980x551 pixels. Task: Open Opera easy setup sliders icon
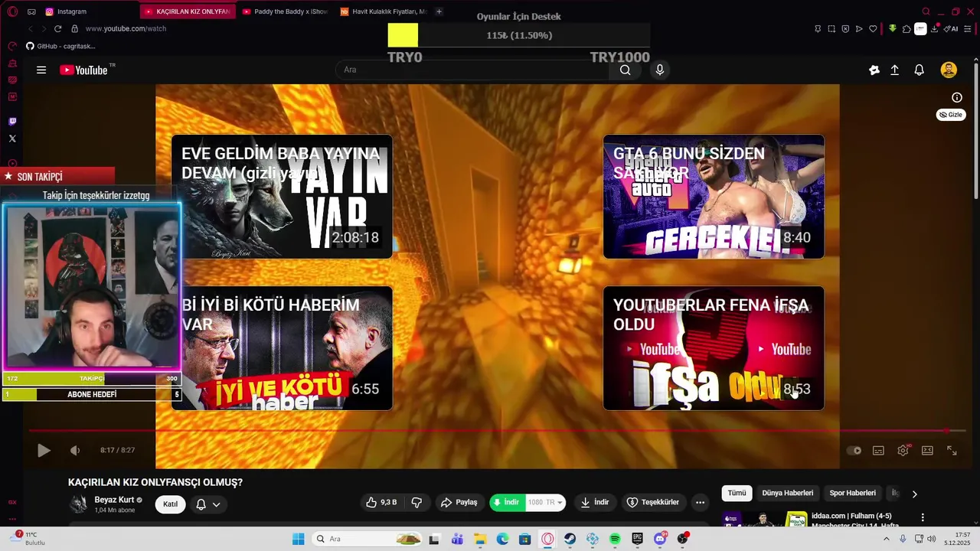click(968, 29)
